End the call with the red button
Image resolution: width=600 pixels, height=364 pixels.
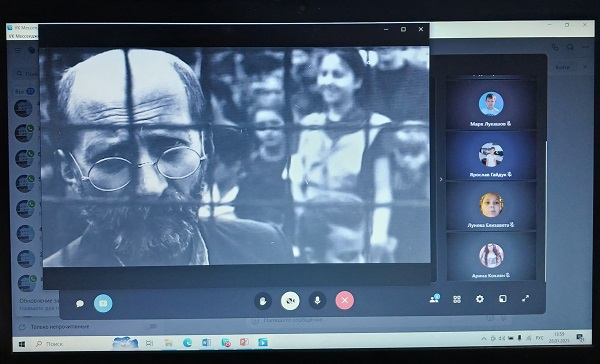tap(345, 300)
